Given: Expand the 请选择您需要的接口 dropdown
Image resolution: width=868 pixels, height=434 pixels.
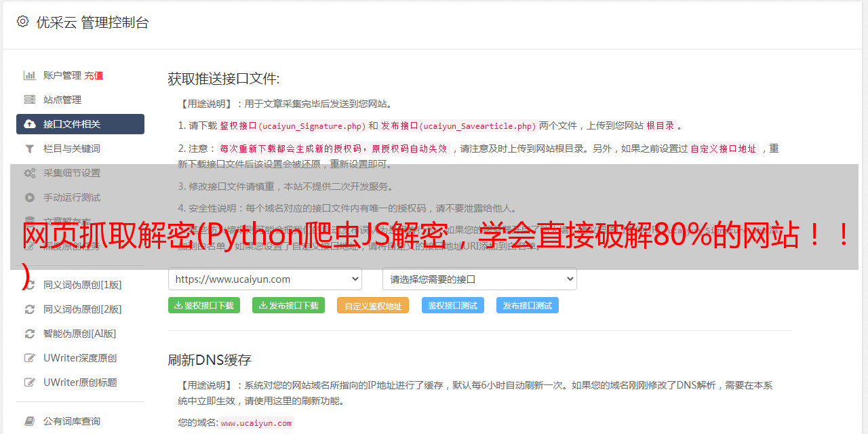Looking at the screenshot, I should click(479, 279).
